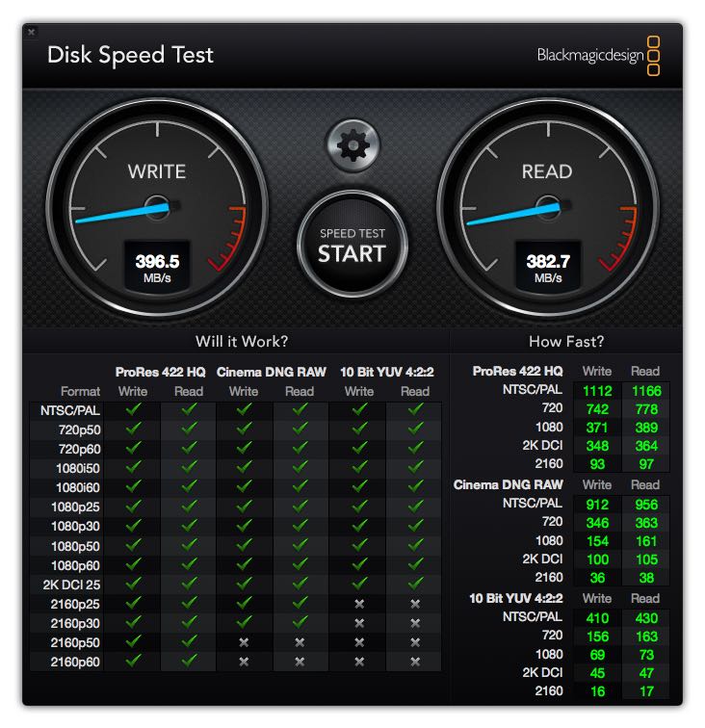Viewport: 705px width, 728px height.
Task: Click the READ speed gauge
Action: [548, 208]
